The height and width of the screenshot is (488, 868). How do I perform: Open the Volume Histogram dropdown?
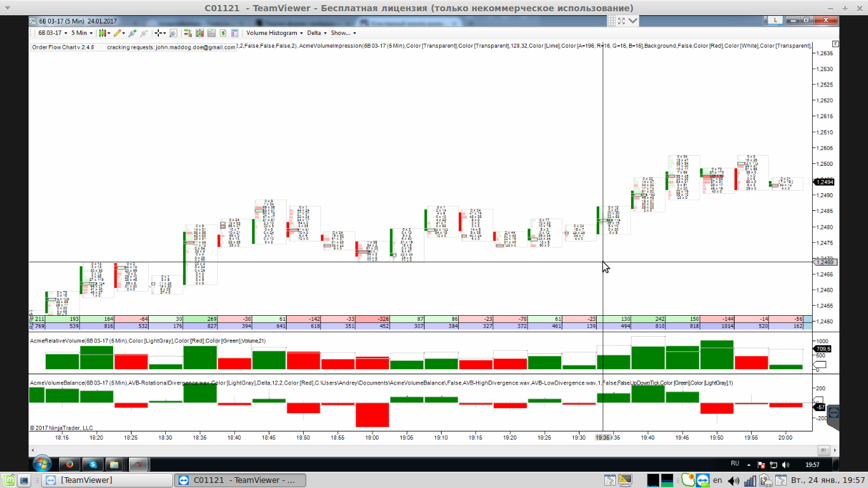click(x=275, y=33)
